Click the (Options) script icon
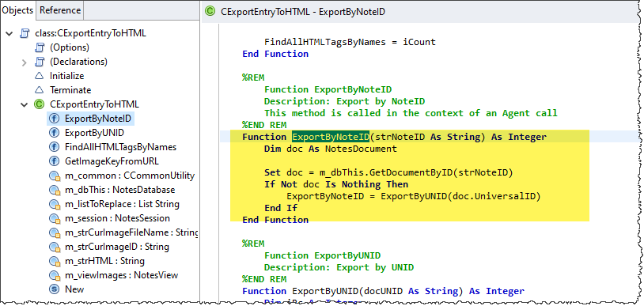 click(x=39, y=47)
